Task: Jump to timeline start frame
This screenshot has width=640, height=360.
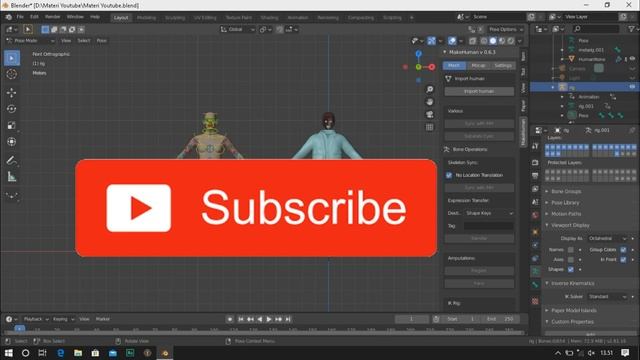Action: pyautogui.click(x=241, y=319)
